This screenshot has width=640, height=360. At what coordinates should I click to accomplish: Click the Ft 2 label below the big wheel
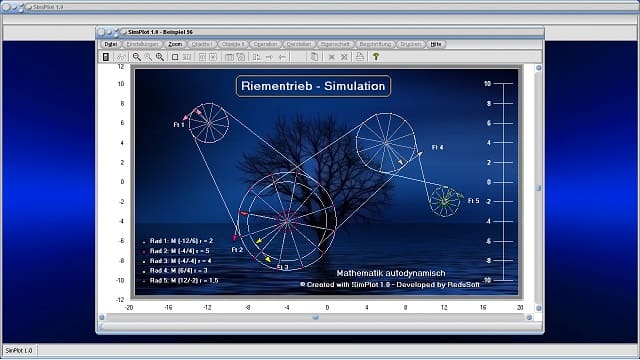[x=237, y=250]
